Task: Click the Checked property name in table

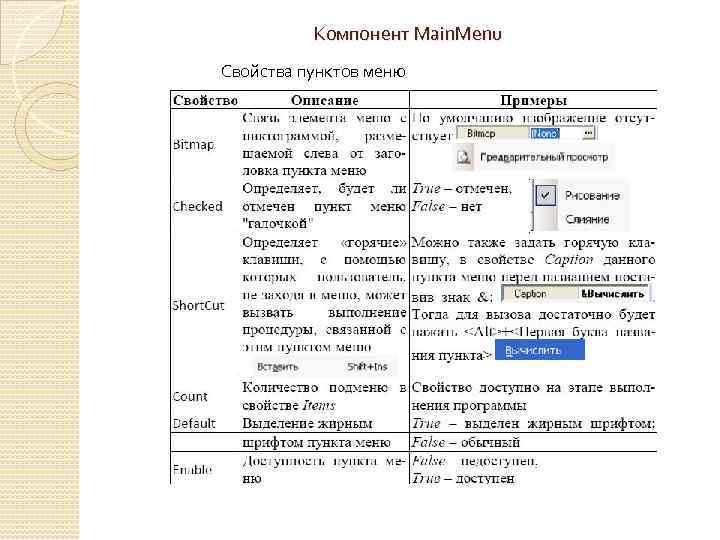Action: [x=197, y=206]
